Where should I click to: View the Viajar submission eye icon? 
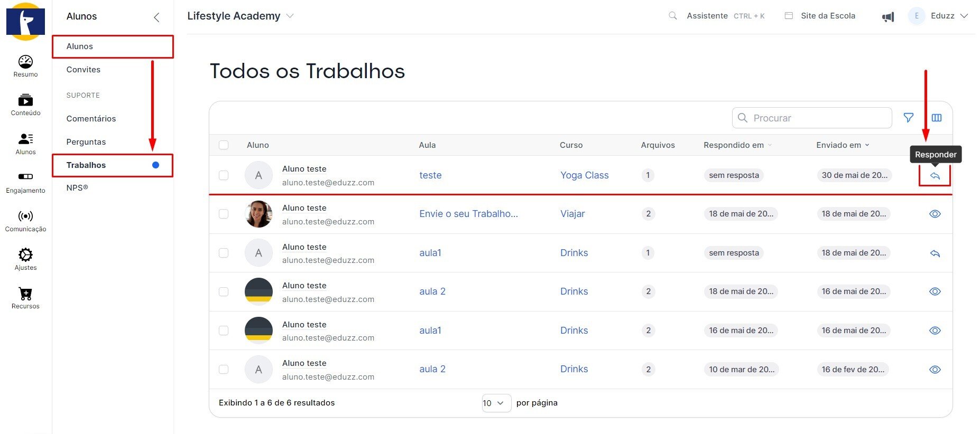[x=935, y=214]
